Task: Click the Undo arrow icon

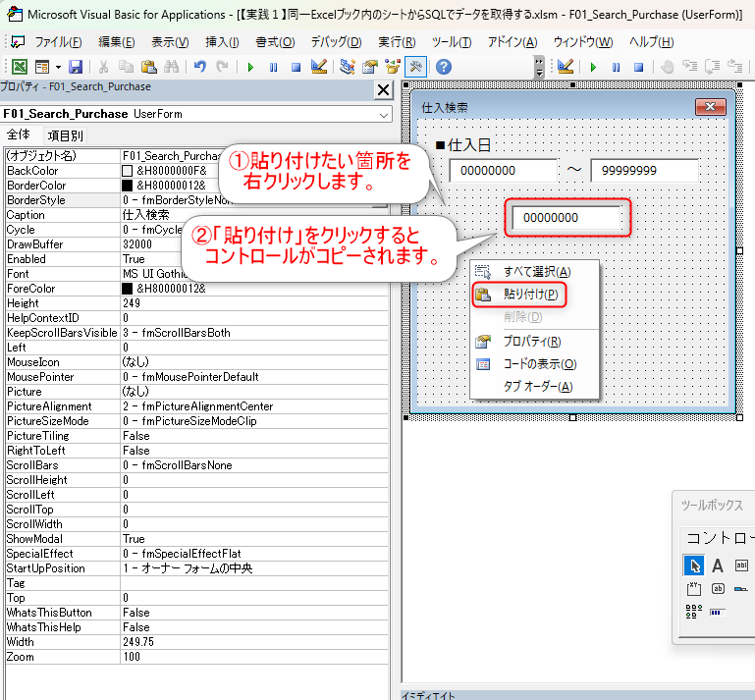Action: tap(200, 67)
